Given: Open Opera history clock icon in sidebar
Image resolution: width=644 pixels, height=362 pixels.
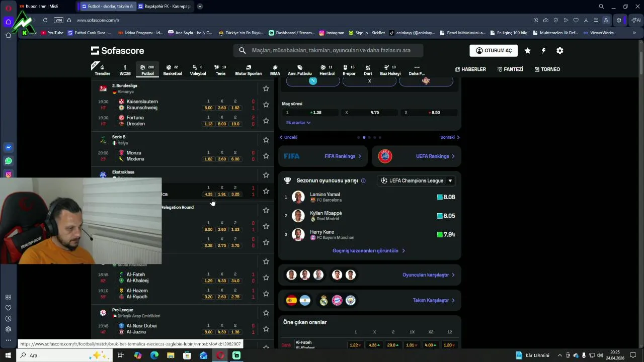Looking at the screenshot, I should 8,319.
